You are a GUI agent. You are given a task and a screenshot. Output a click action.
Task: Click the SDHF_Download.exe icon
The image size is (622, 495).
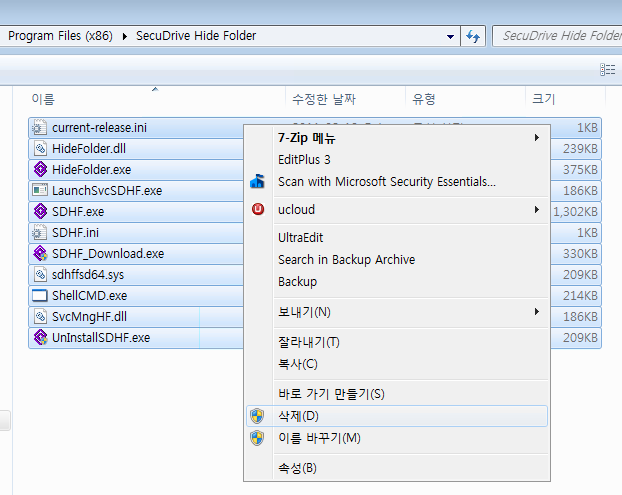pyautogui.click(x=40, y=253)
